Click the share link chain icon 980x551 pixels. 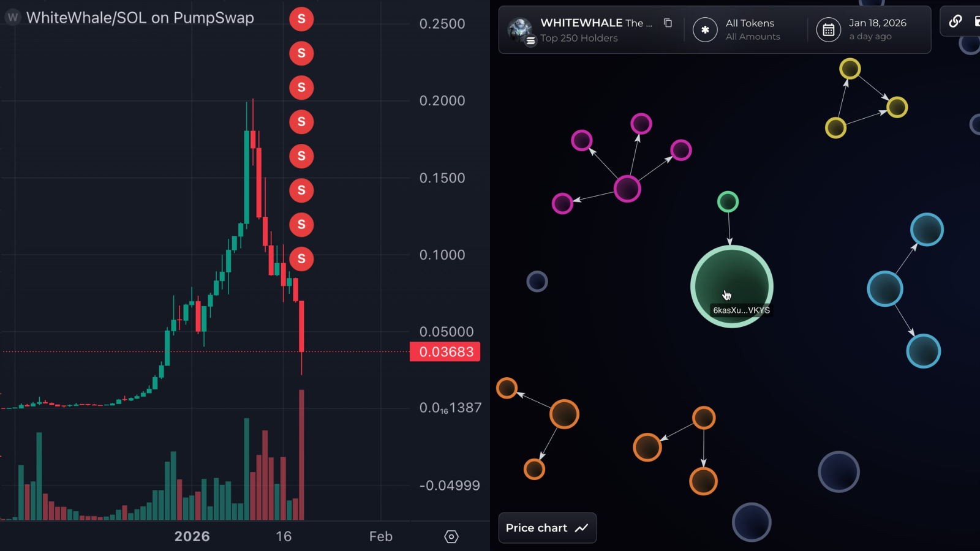click(956, 21)
